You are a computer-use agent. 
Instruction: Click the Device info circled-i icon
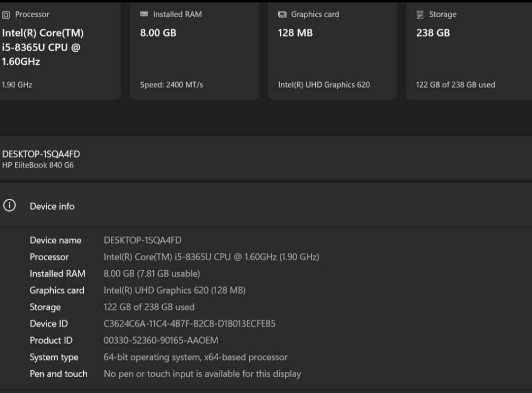[x=9, y=206]
